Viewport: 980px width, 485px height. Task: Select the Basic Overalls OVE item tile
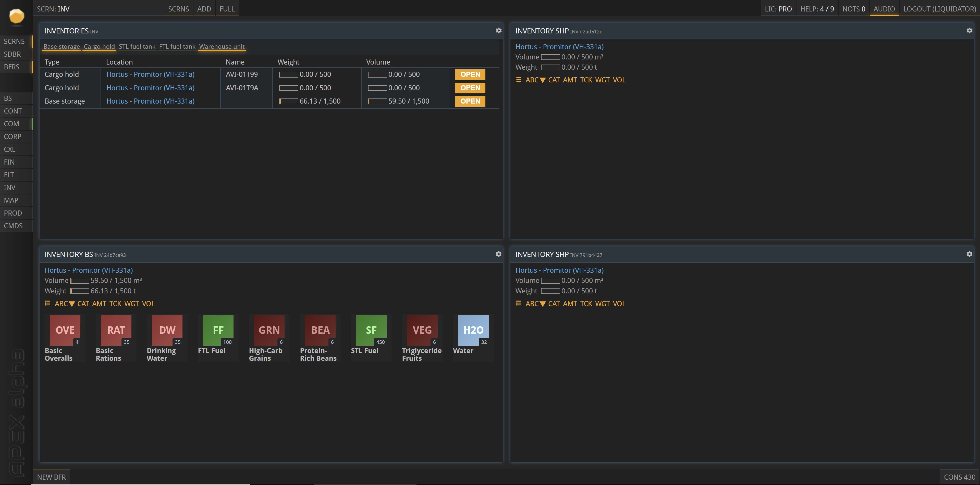[65, 330]
